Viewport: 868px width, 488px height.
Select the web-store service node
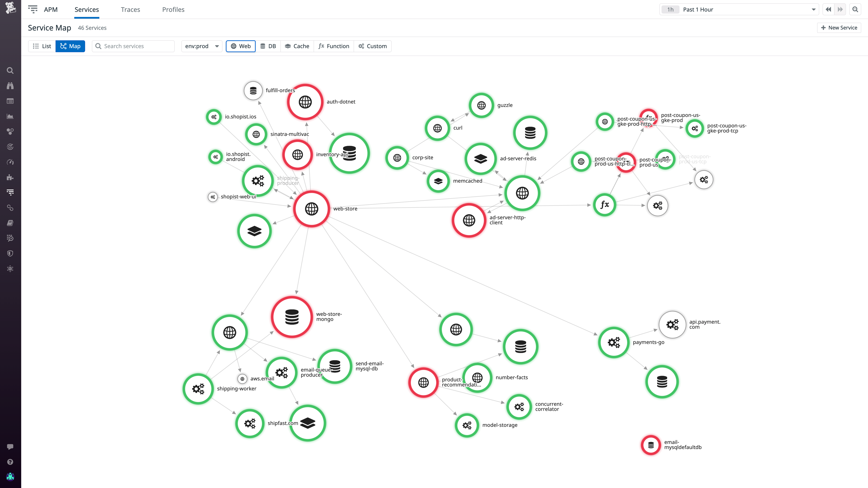tap(311, 209)
